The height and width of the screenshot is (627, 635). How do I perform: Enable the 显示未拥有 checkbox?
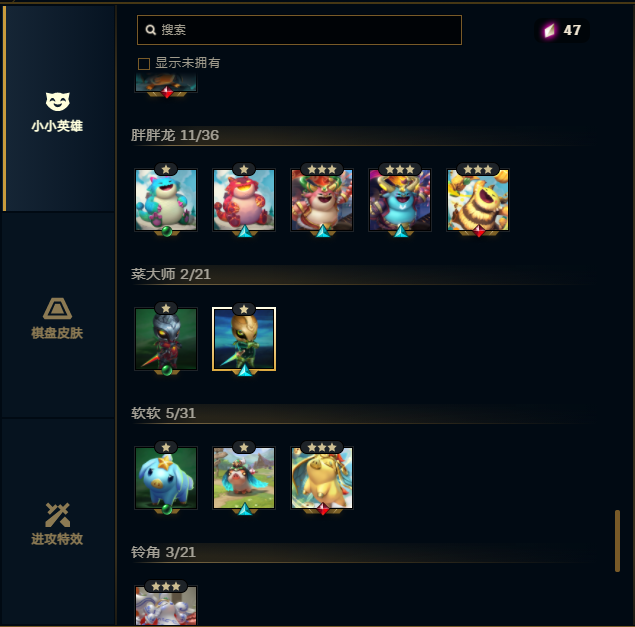tap(144, 64)
